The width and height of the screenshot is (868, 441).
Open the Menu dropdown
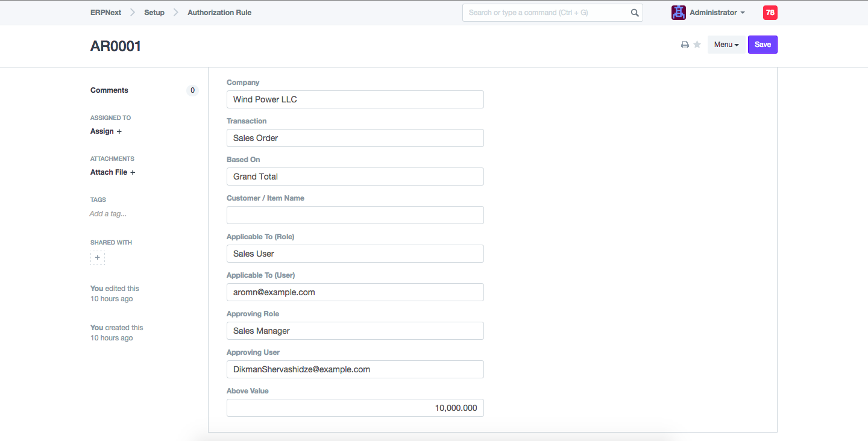pos(726,45)
